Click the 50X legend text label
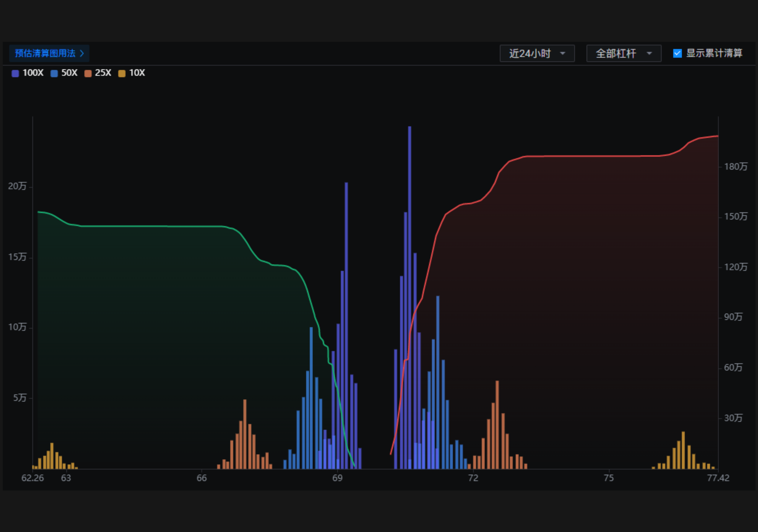This screenshot has height=532, width=758. [x=69, y=73]
